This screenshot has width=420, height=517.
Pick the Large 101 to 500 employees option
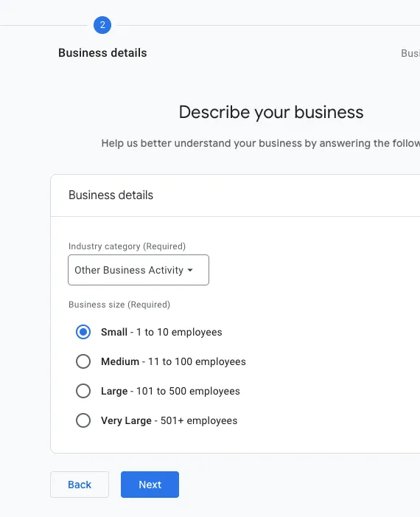pos(83,391)
